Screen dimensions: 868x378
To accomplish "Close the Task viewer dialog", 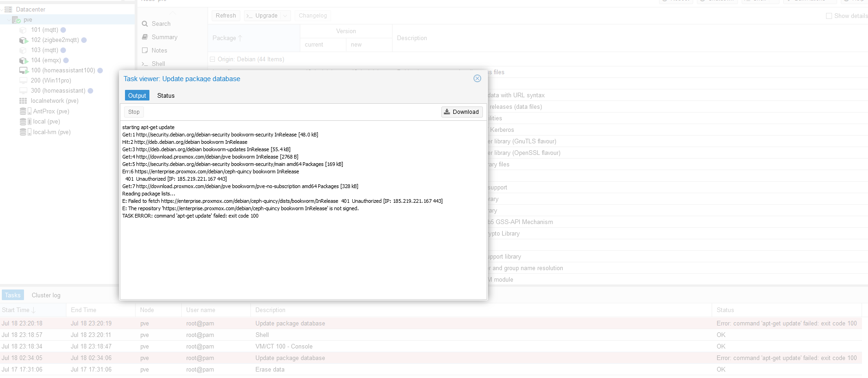I will (477, 79).
